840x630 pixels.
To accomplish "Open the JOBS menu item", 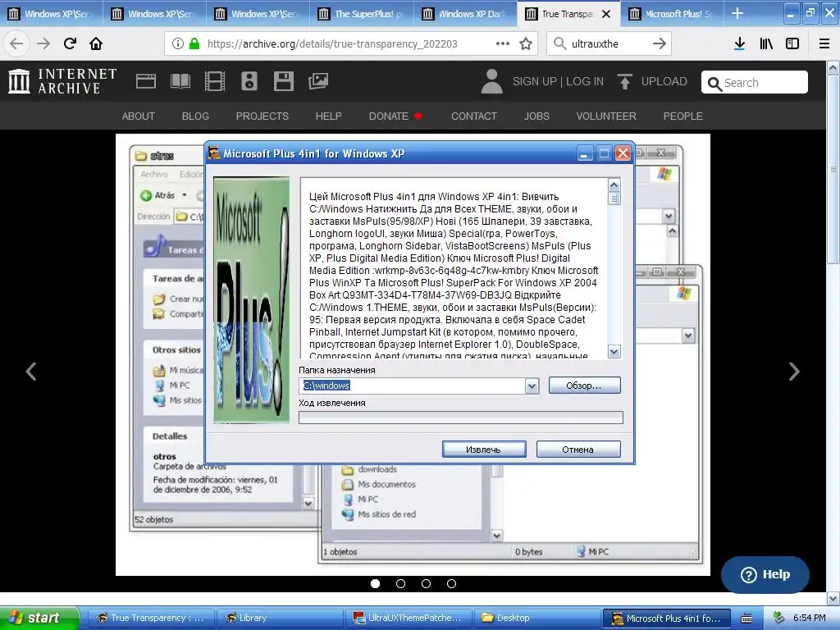I will (x=536, y=116).
